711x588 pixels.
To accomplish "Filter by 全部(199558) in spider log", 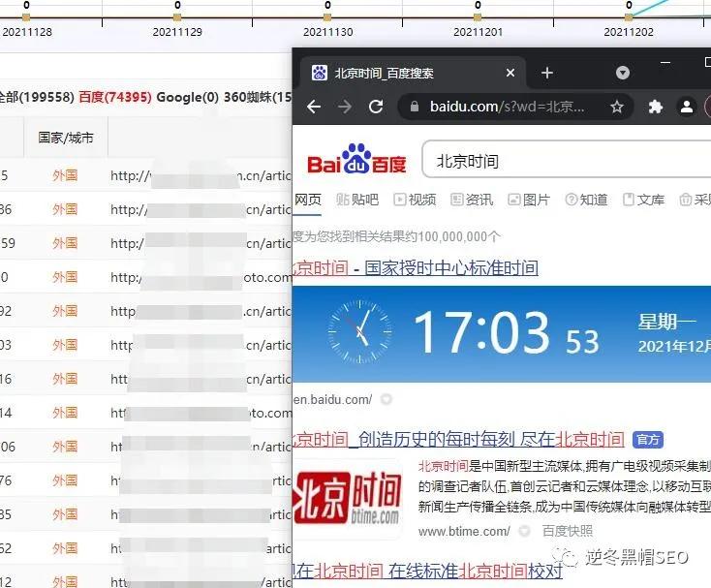I will 36,97.
